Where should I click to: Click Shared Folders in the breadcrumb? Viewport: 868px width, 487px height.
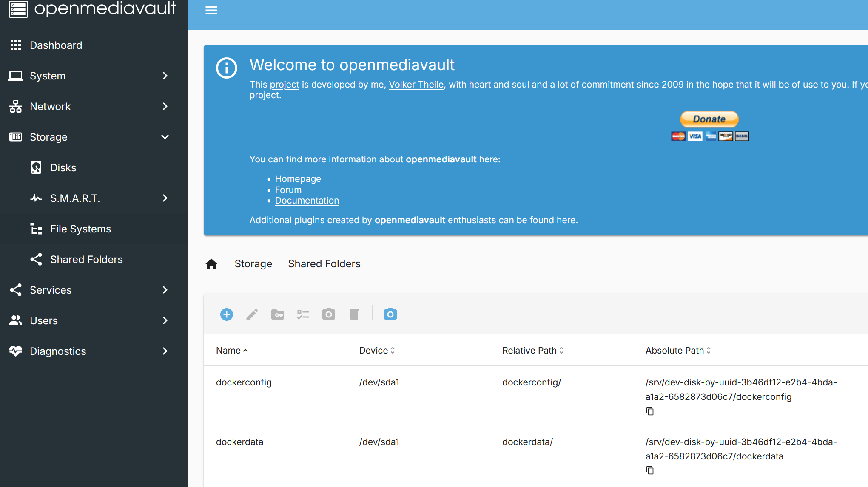324,264
